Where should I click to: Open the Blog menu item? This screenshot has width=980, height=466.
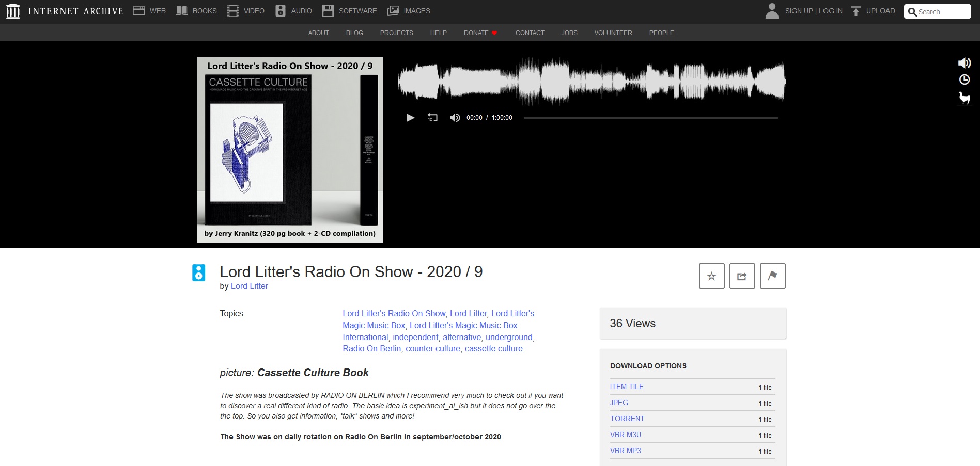click(x=354, y=33)
